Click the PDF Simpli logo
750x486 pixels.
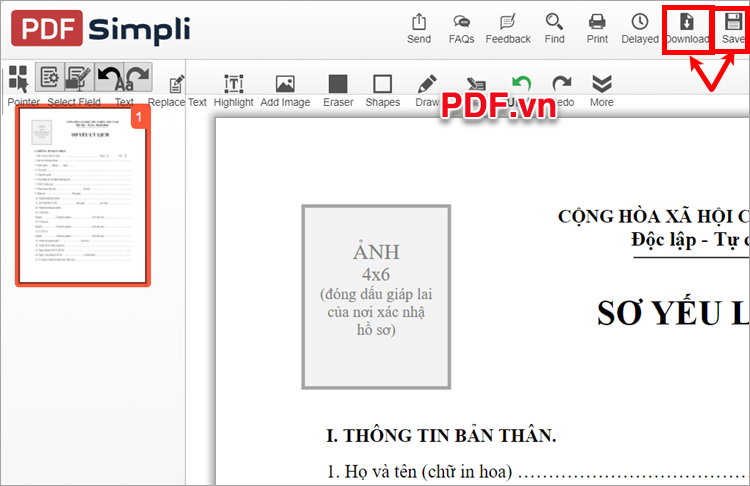coord(100,29)
